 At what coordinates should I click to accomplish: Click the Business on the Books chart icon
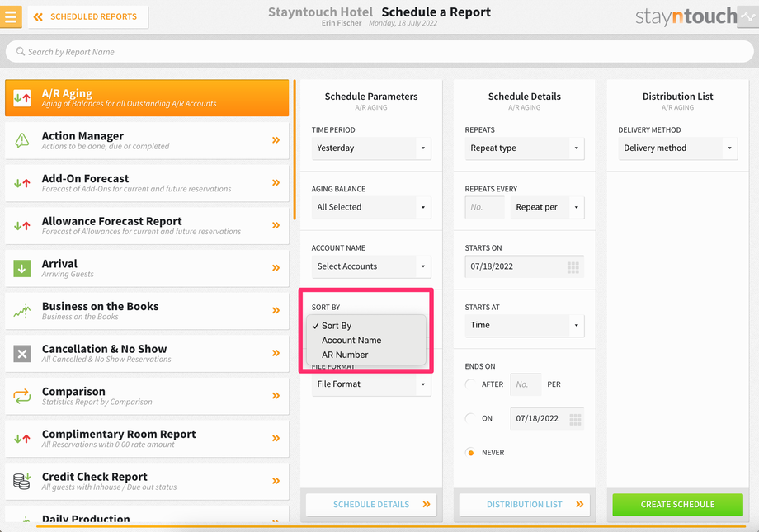(x=21, y=311)
